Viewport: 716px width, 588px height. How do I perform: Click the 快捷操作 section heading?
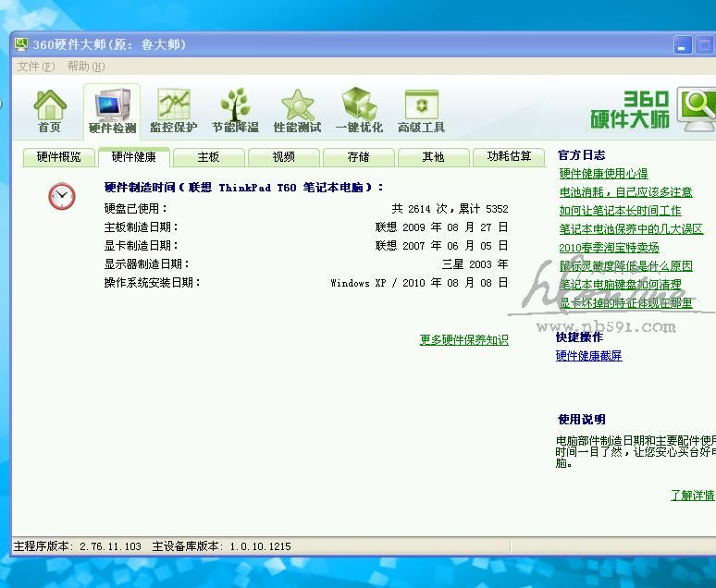[579, 337]
